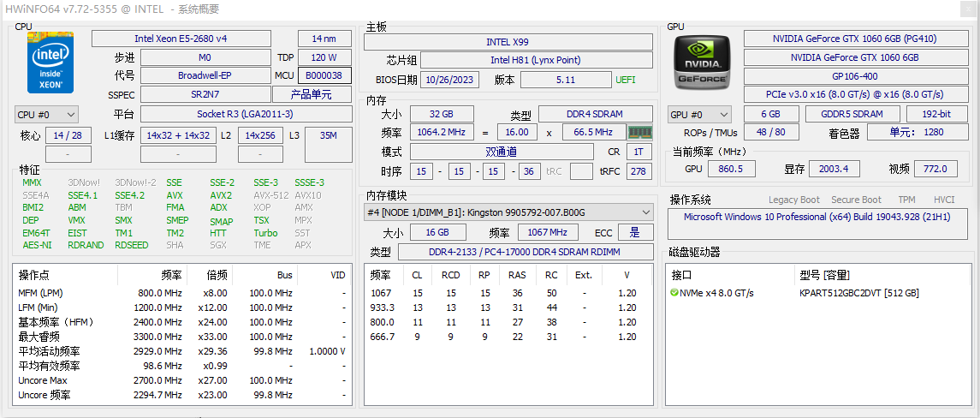Click the INTEL X99 motherboard field

pyautogui.click(x=508, y=42)
